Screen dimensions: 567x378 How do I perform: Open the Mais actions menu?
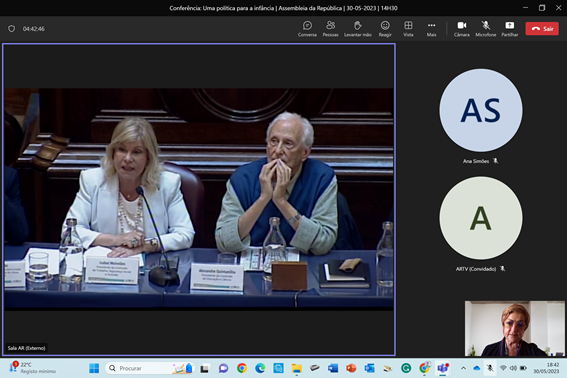coord(431,29)
